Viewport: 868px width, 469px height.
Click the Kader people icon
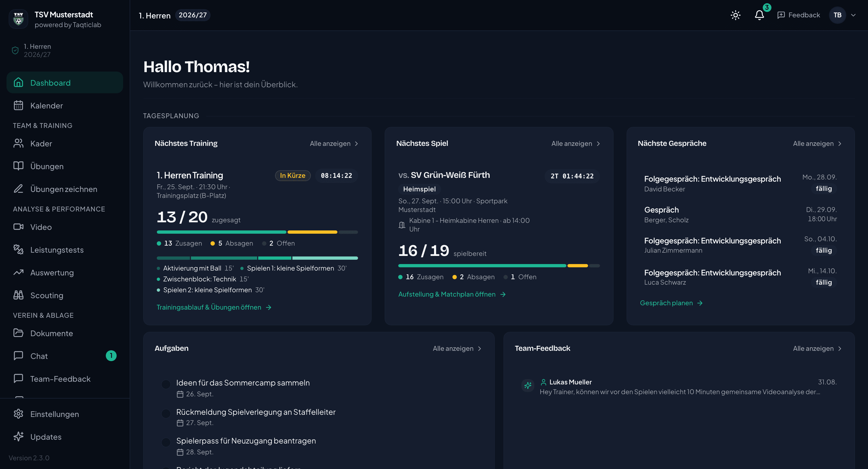coord(18,143)
